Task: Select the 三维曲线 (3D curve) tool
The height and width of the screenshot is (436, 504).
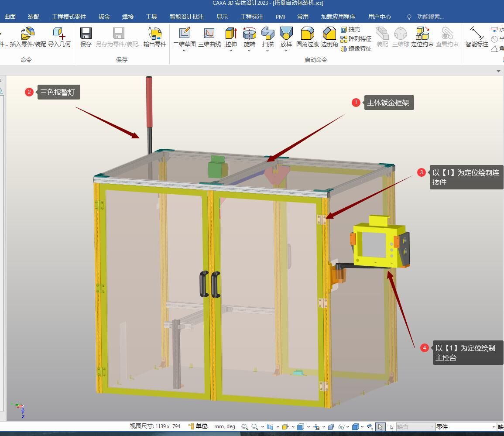Action: coord(209,37)
